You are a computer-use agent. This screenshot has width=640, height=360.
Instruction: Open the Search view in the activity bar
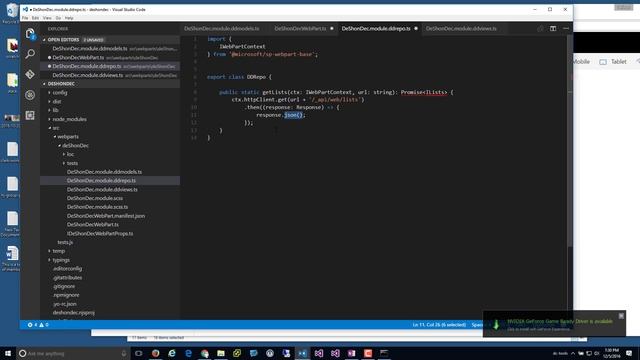click(30, 53)
